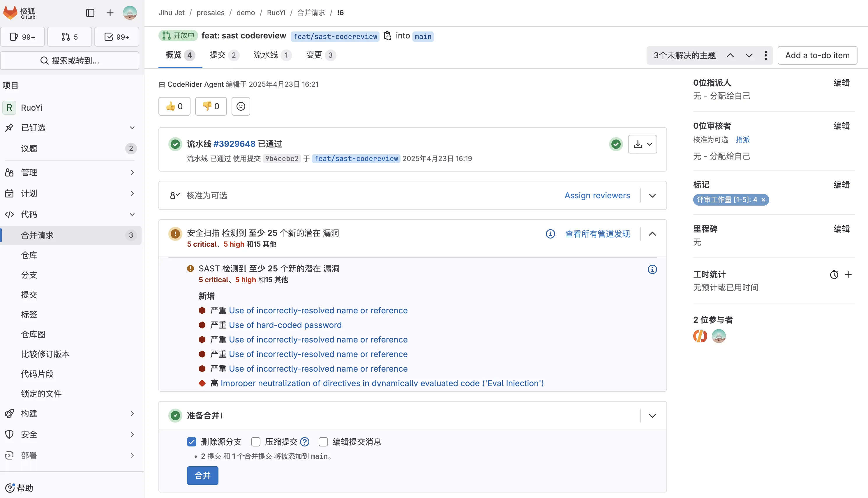The width and height of the screenshot is (868, 498).
Task: Open three-dot thread options menu
Action: [765, 55]
